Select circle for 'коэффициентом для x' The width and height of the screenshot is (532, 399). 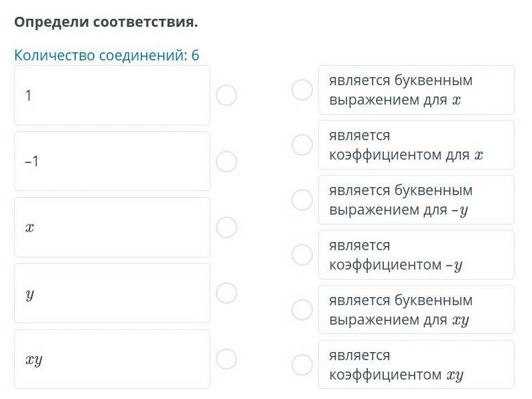[x=302, y=145]
